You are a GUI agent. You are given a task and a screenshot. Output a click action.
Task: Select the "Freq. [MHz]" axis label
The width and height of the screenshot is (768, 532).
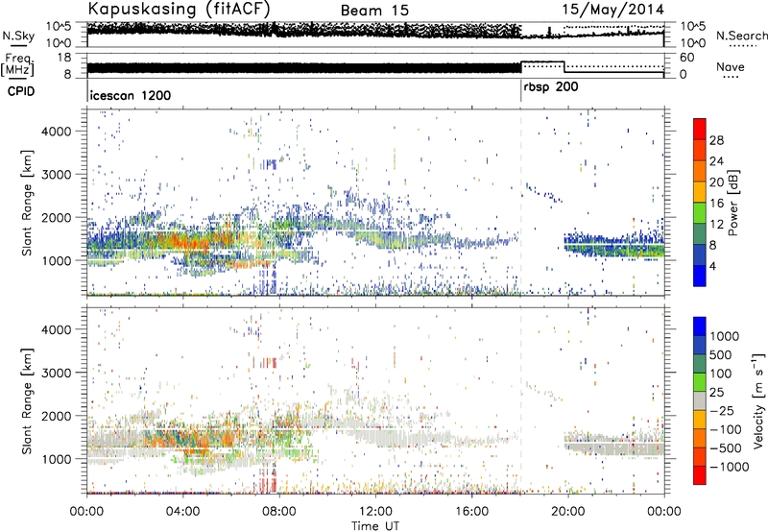tap(17, 64)
